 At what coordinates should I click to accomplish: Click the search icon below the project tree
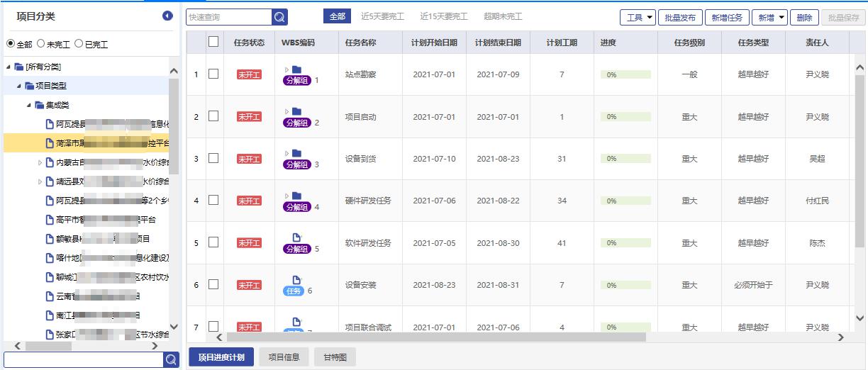172,360
